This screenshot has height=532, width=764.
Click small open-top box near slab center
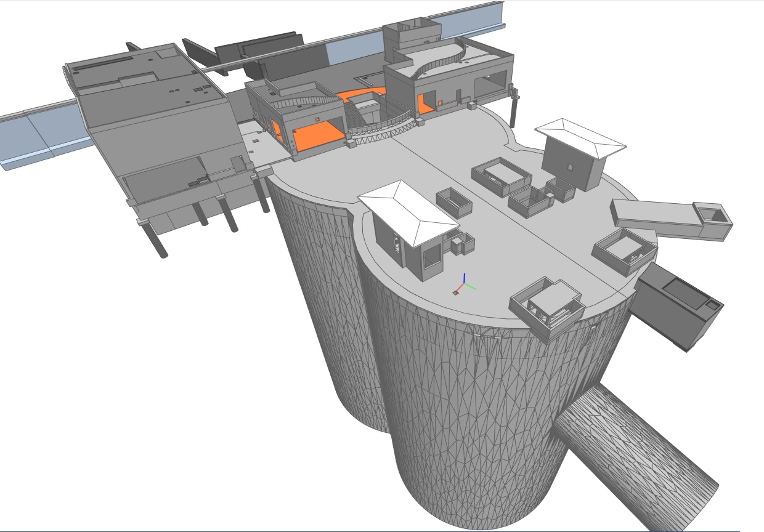click(x=453, y=203)
